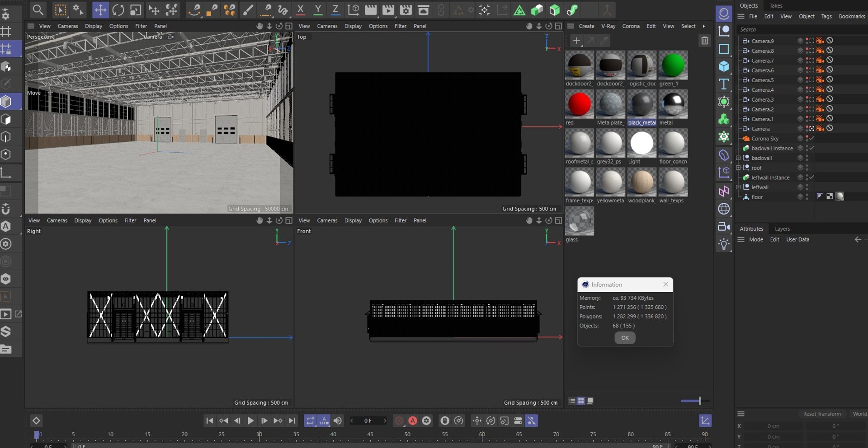868x448 pixels.
Task: Switch to the Layers tab
Action: (782, 229)
